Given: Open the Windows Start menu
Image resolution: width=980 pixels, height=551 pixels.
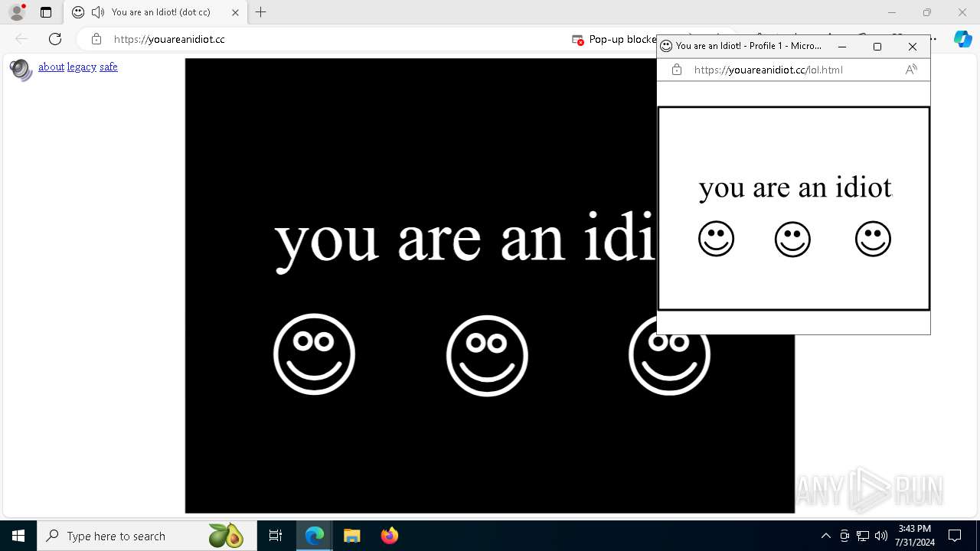Looking at the screenshot, I should [18, 536].
